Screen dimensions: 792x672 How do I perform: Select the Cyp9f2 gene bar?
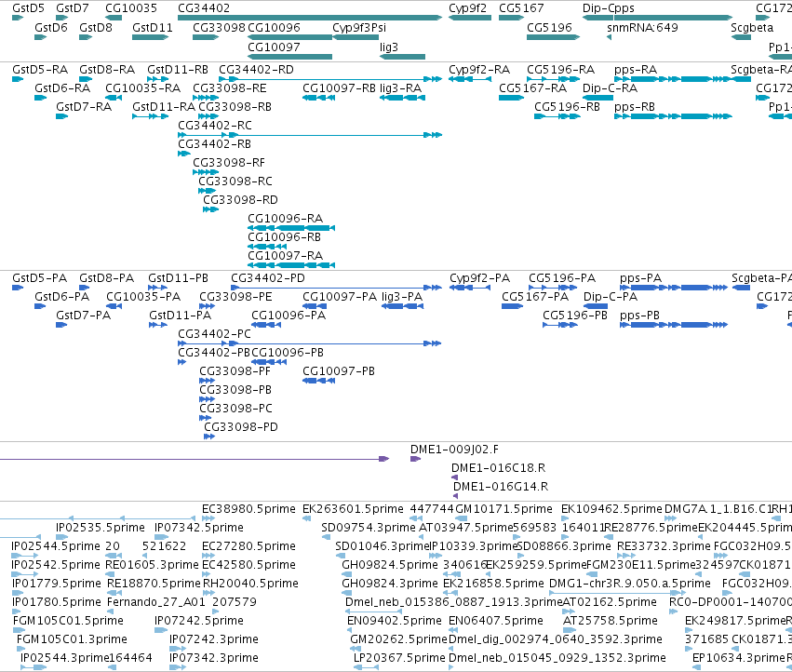pos(470,18)
